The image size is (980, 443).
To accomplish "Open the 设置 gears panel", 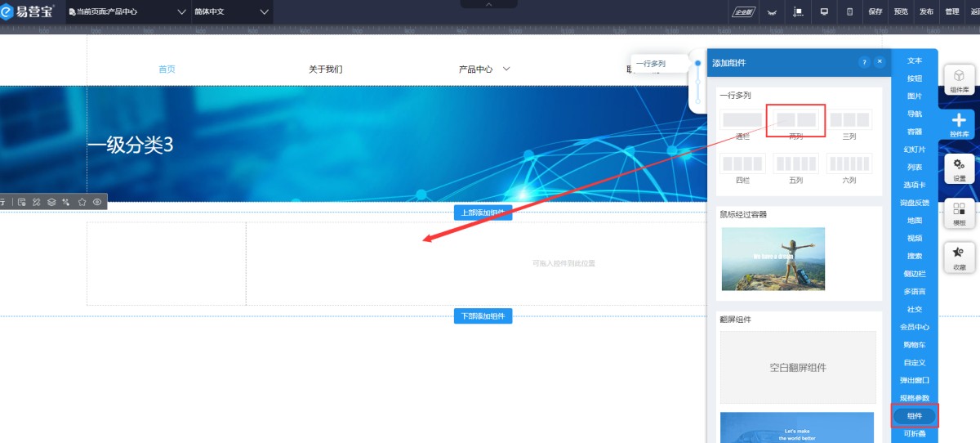I will 959,168.
